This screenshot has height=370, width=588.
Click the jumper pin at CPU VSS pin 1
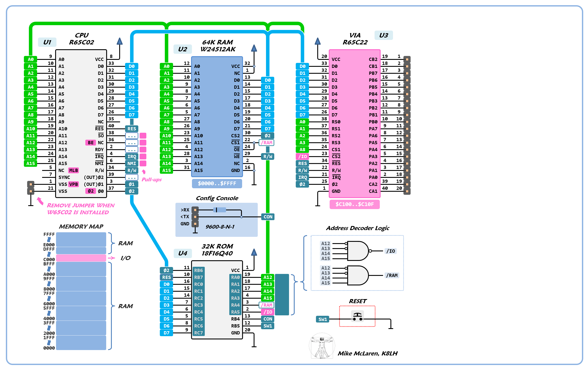[x=31, y=184]
